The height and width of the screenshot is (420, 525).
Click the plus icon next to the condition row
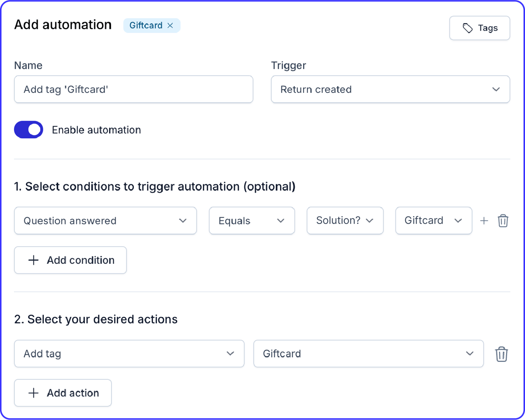point(484,220)
